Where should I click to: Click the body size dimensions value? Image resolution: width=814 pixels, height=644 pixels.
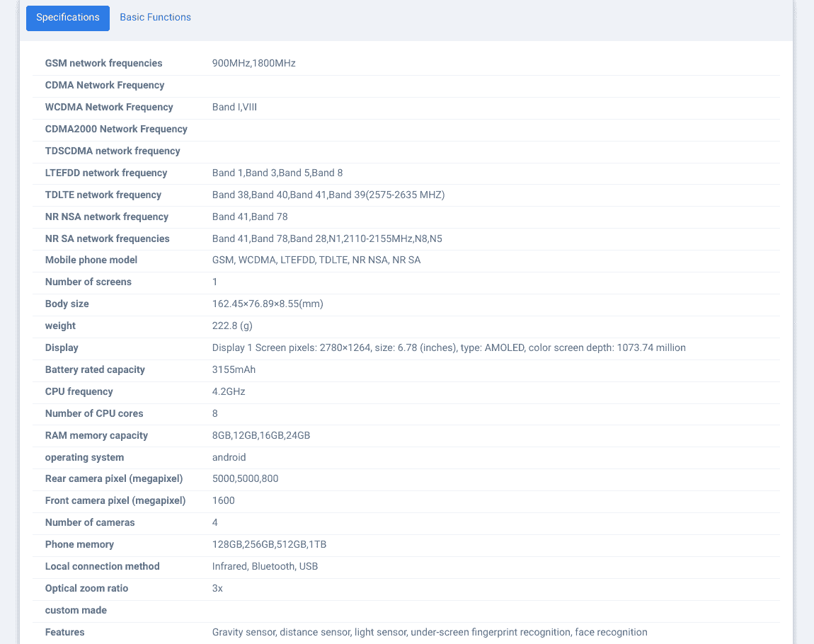(x=268, y=304)
